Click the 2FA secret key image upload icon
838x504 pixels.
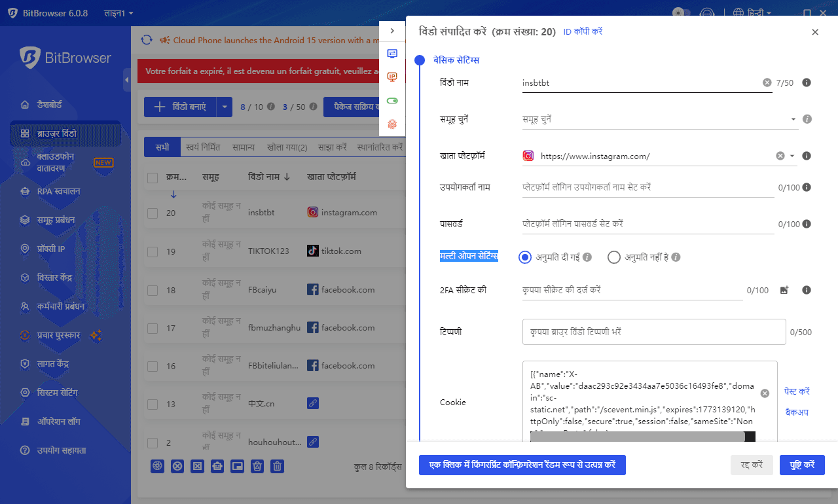pos(784,290)
